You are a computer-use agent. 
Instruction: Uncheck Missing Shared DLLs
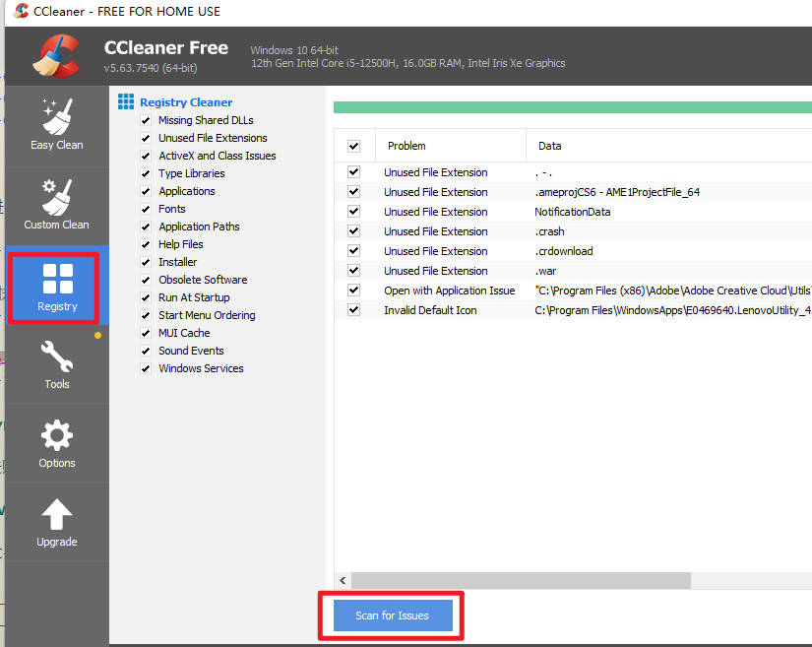tap(146, 121)
